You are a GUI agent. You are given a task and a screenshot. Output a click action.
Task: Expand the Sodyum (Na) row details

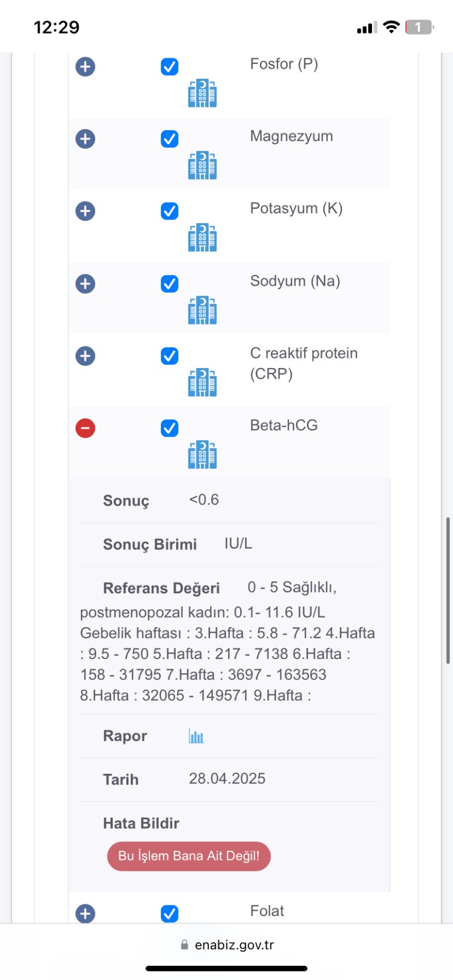86,284
